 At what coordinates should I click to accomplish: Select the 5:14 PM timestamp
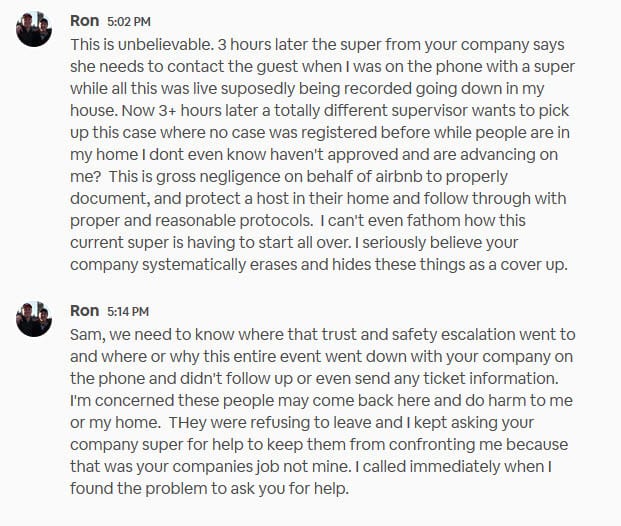[x=128, y=312]
